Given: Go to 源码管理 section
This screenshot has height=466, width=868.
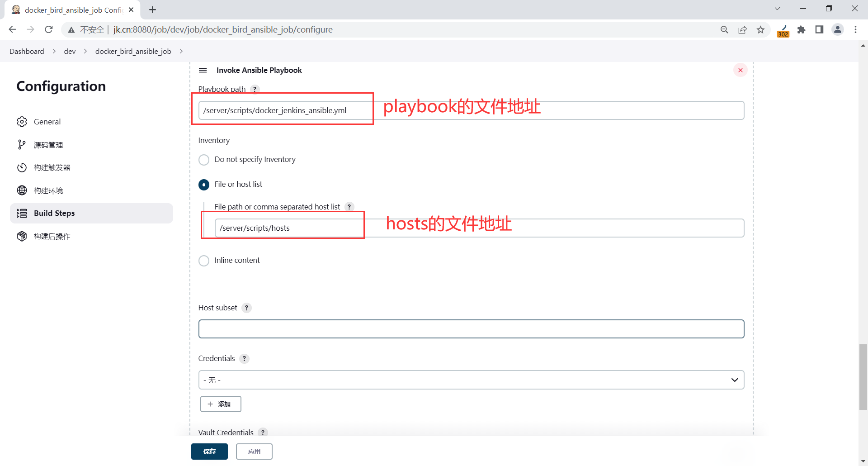Looking at the screenshot, I should coord(91,145).
